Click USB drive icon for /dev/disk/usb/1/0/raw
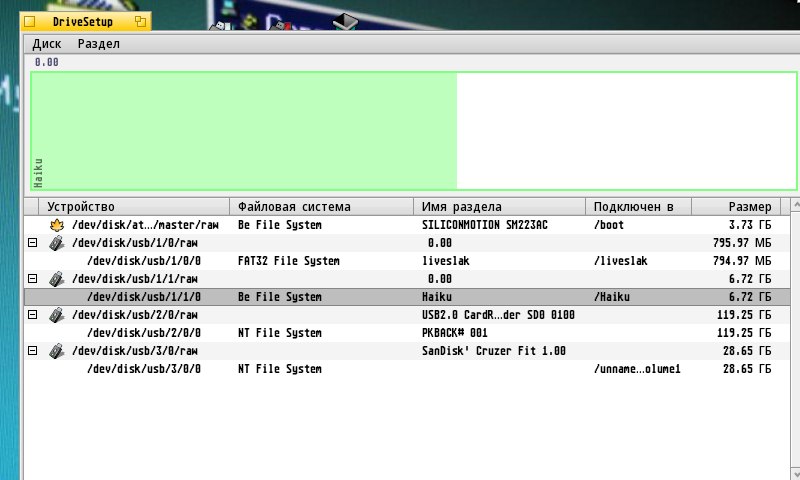800x480 pixels. (x=57, y=243)
